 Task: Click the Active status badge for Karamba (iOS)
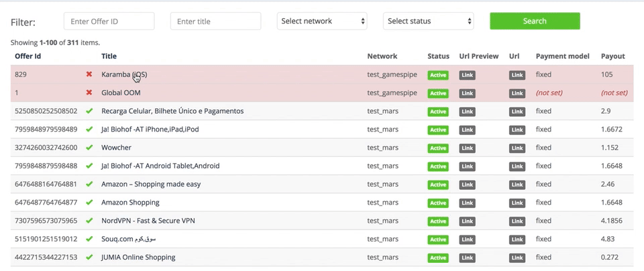(x=438, y=75)
